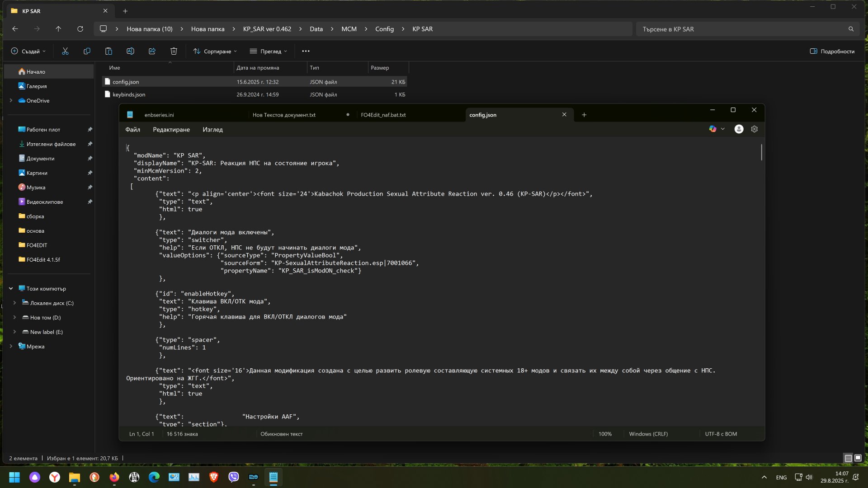Click the Създай new item button
Image resolution: width=868 pixels, height=488 pixels.
[x=28, y=51]
